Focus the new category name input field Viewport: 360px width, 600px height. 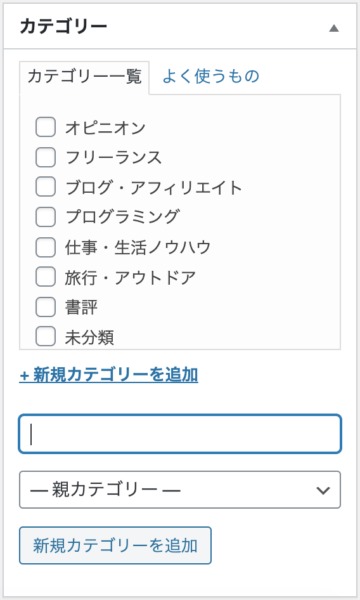(x=180, y=434)
